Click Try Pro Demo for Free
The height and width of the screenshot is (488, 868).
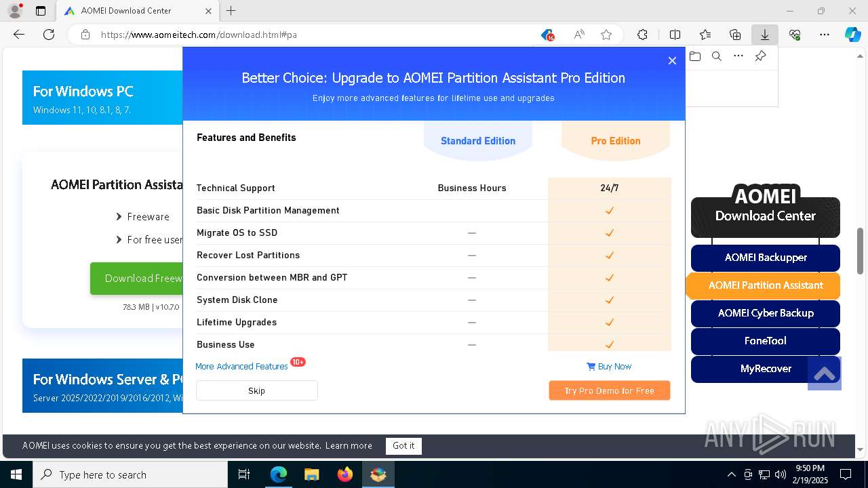(x=610, y=390)
